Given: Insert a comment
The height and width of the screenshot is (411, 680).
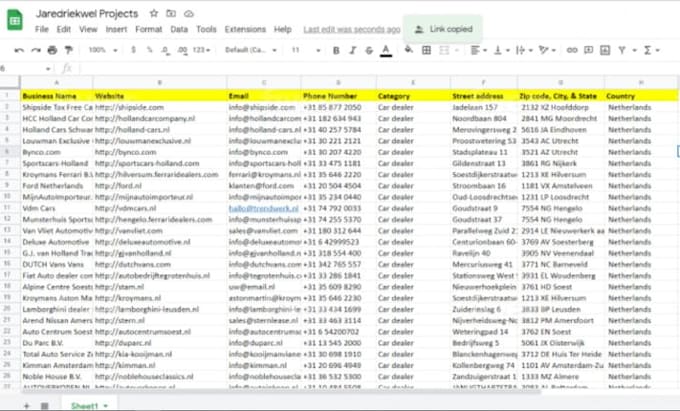Looking at the screenshot, I should (588, 50).
